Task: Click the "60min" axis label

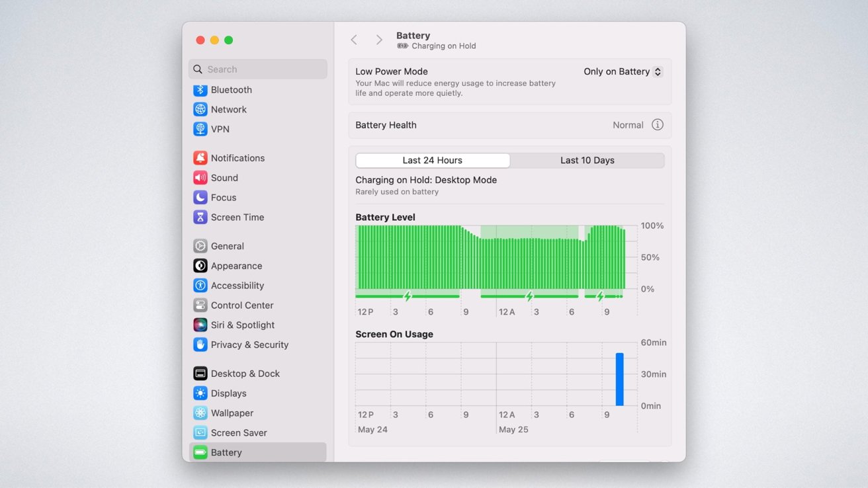Action: (x=654, y=343)
